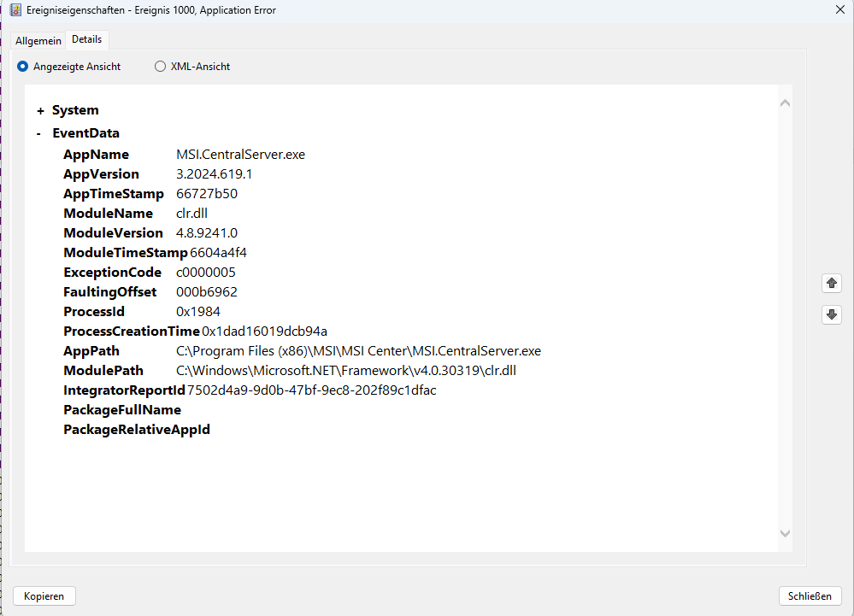Switch to the Allgemein tab
This screenshot has height=616, width=854.
click(38, 41)
